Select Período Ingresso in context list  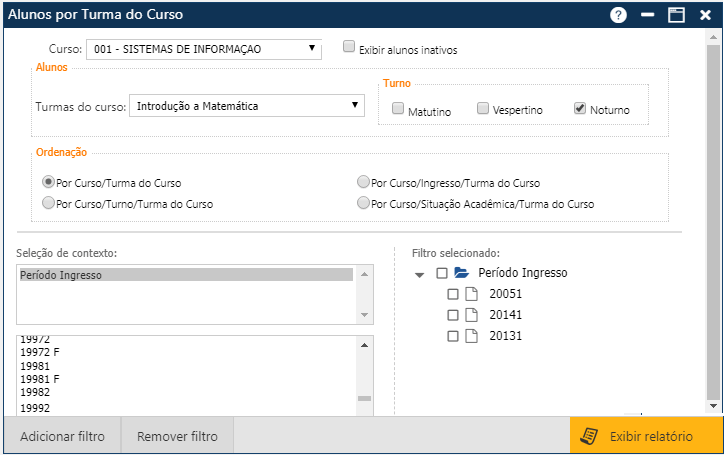[x=185, y=274]
